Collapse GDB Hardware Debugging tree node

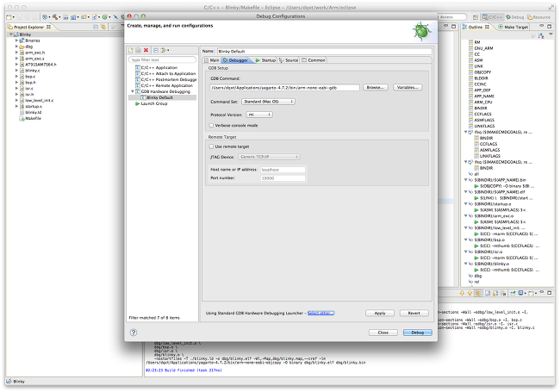(133, 91)
